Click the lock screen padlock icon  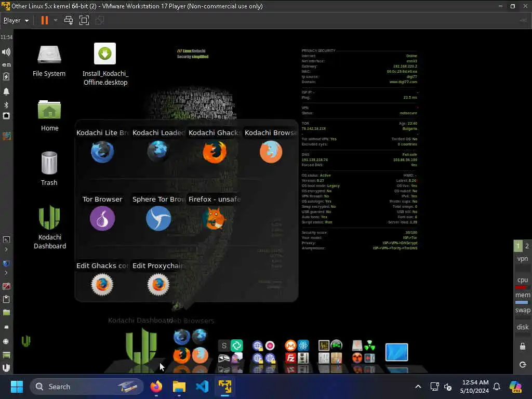click(x=523, y=347)
